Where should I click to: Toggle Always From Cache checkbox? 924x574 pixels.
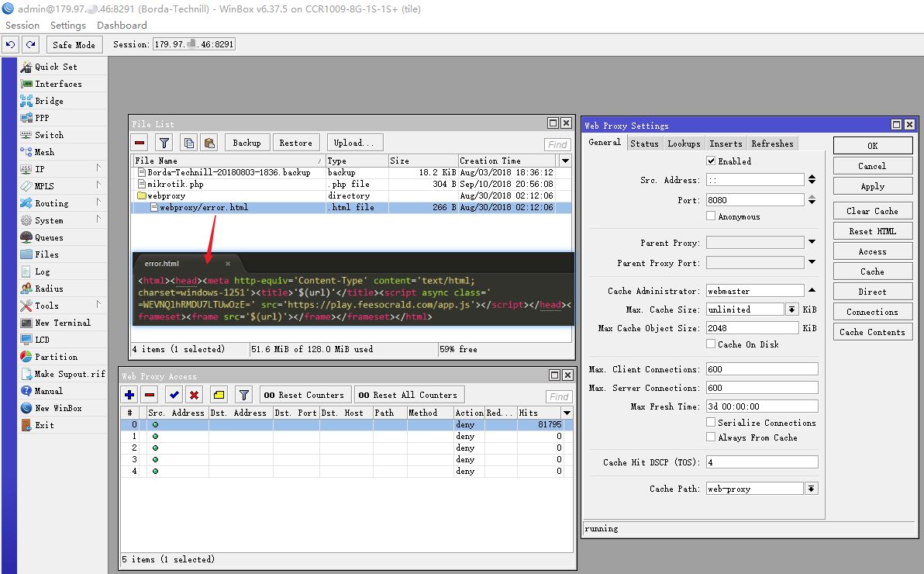(711, 437)
